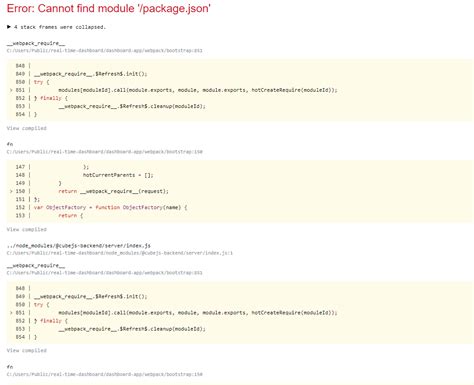Open bootstrap:150 path above the hotCurrentParents snippet

105,152
